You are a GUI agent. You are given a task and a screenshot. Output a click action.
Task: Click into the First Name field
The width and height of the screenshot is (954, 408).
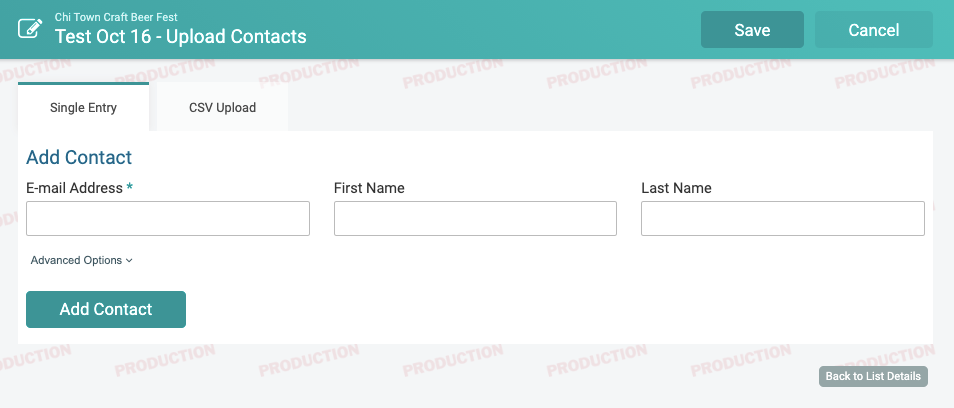[x=475, y=218]
